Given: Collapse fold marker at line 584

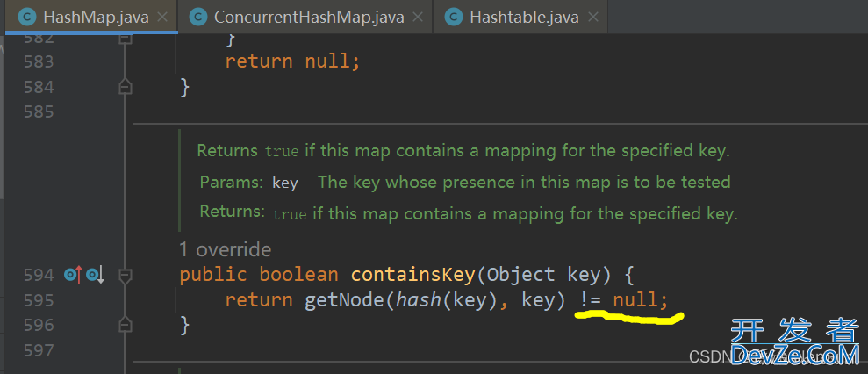Looking at the screenshot, I should [126, 86].
